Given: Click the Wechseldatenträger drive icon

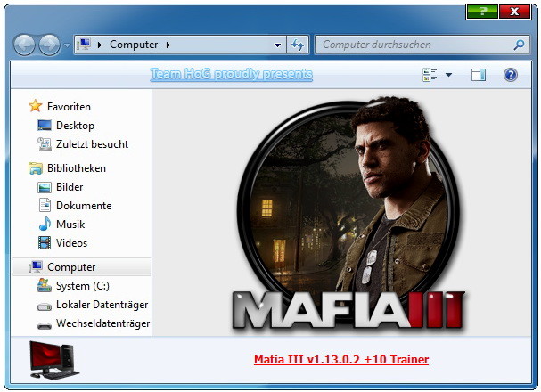Looking at the screenshot, I should click(45, 325).
